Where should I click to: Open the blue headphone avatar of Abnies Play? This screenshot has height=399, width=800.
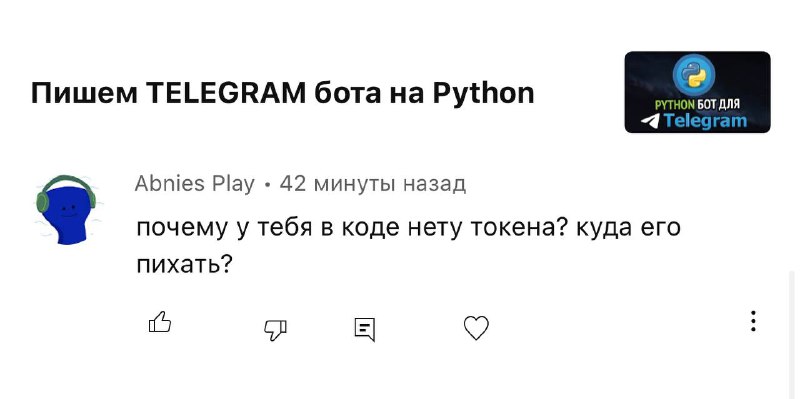tap(66, 209)
